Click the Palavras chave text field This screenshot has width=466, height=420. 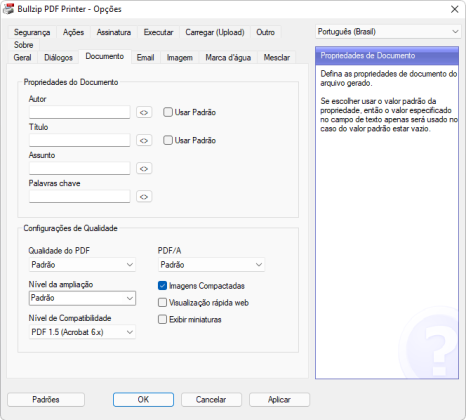[79, 197]
